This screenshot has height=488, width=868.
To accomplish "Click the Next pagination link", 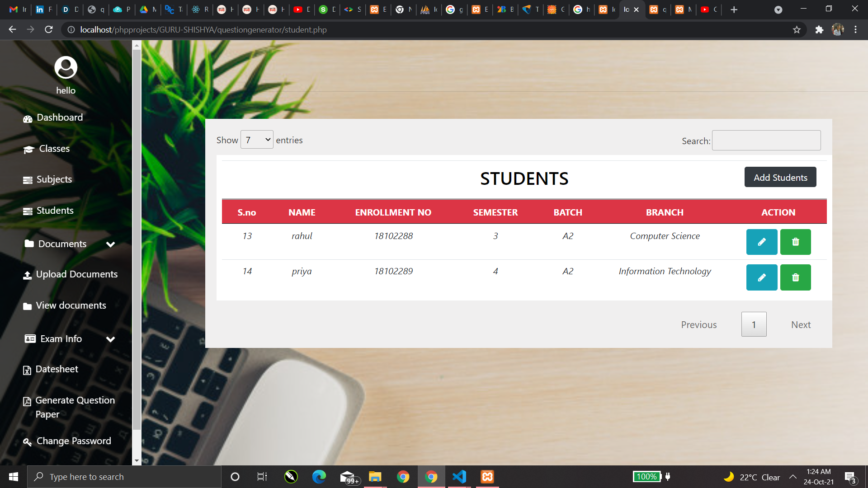I will point(800,324).
